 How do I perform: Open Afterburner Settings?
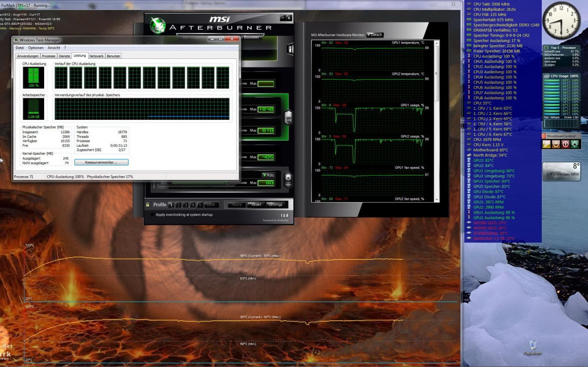(x=275, y=205)
